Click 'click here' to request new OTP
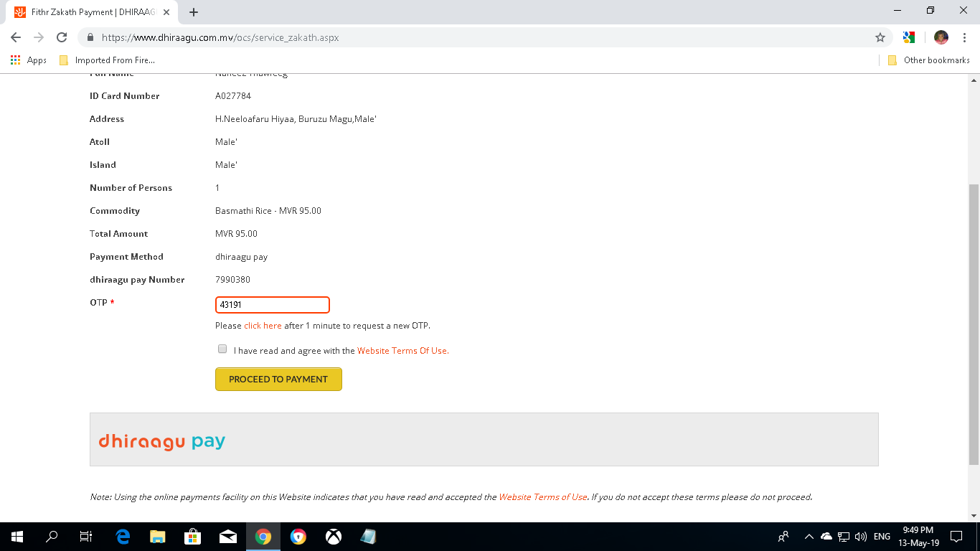This screenshot has height=551, width=980. 263,326
